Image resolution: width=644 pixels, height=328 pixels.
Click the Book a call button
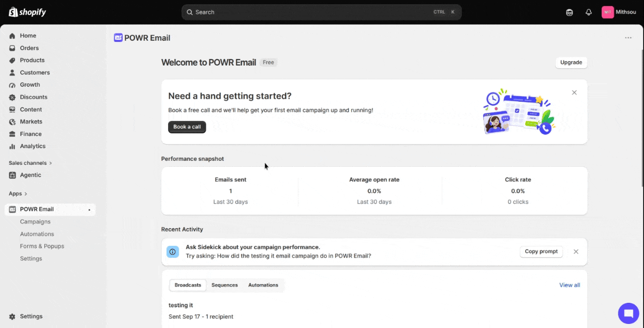187,127
